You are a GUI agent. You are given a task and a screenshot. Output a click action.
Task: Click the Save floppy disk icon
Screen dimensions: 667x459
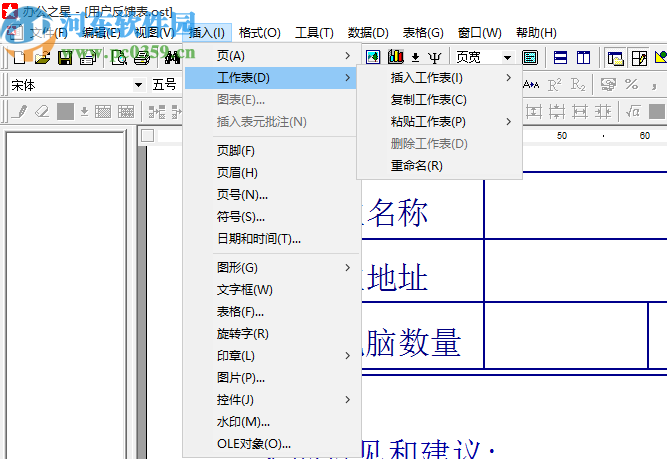(x=65, y=57)
